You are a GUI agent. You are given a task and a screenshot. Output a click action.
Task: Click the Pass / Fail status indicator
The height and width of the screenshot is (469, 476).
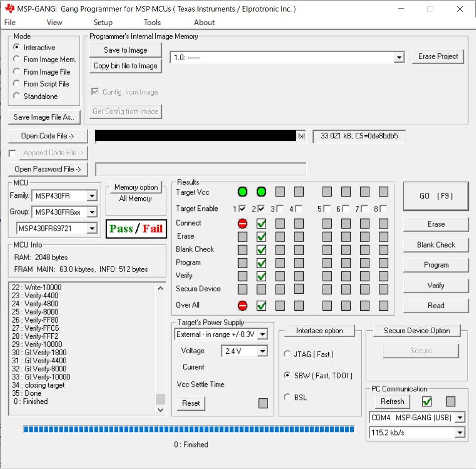[x=136, y=228]
